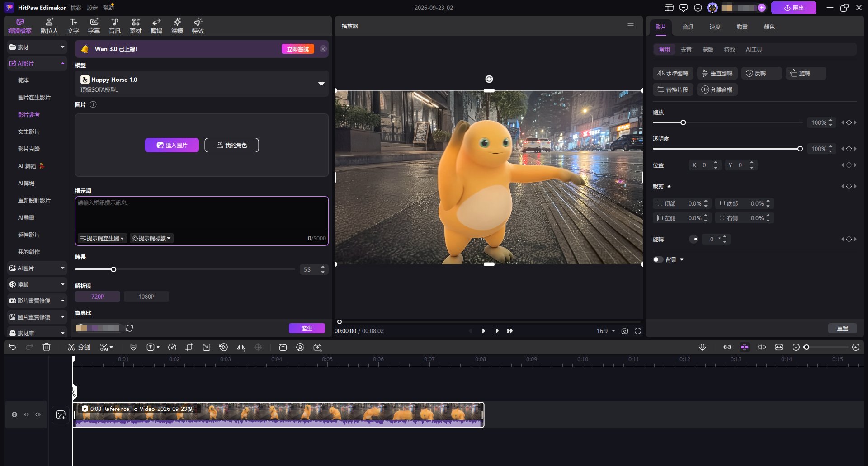Enter fullscreen preview mode
Image resolution: width=868 pixels, height=466 pixels.
[x=638, y=331]
